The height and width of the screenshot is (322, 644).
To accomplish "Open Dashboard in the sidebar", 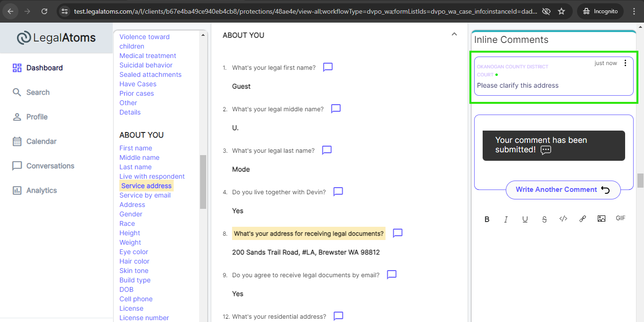I will [x=37, y=68].
